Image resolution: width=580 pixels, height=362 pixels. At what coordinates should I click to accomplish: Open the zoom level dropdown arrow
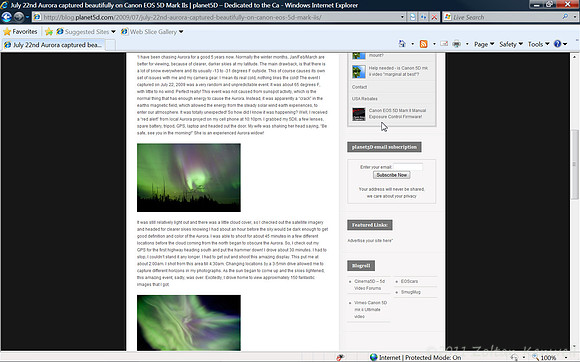click(x=566, y=358)
